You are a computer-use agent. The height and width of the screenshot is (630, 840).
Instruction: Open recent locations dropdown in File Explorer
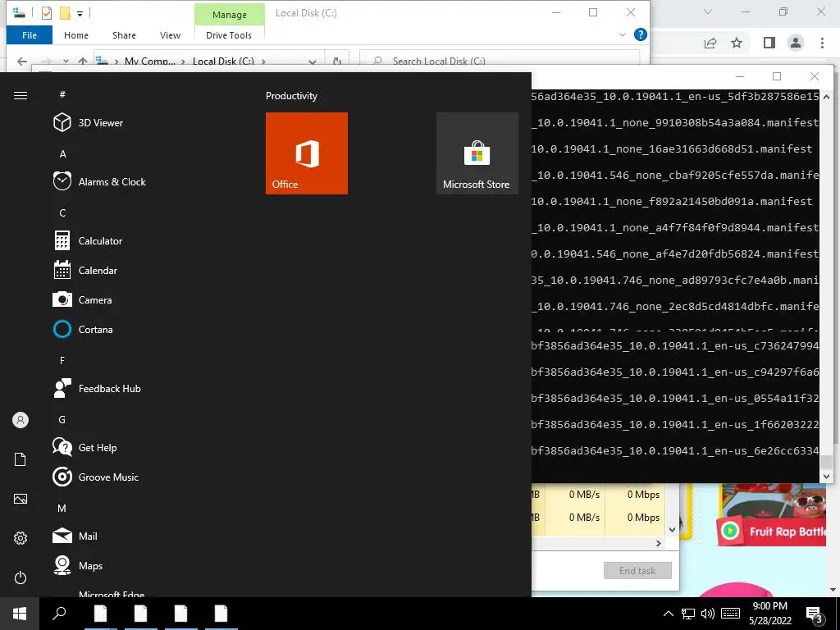point(66,61)
